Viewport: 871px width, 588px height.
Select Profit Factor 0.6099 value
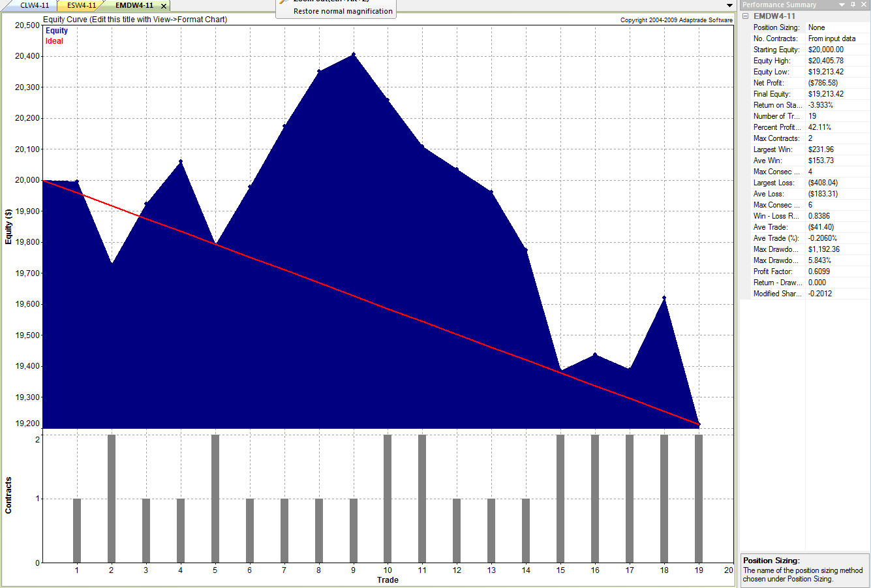(x=819, y=271)
